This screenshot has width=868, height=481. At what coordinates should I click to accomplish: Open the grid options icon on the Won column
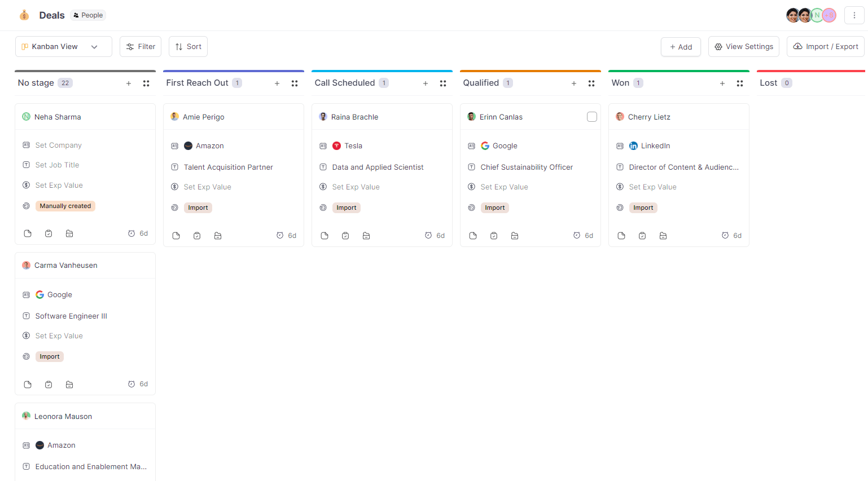[x=740, y=83]
